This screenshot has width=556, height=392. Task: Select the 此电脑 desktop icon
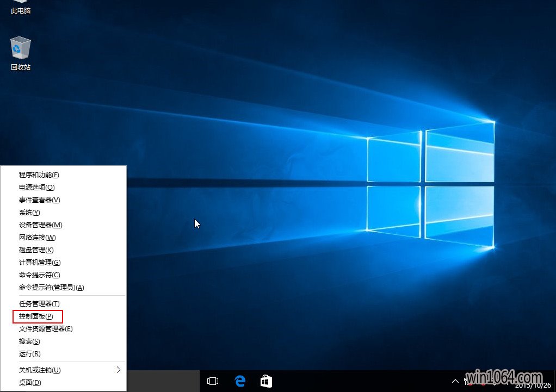pyautogui.click(x=21, y=8)
